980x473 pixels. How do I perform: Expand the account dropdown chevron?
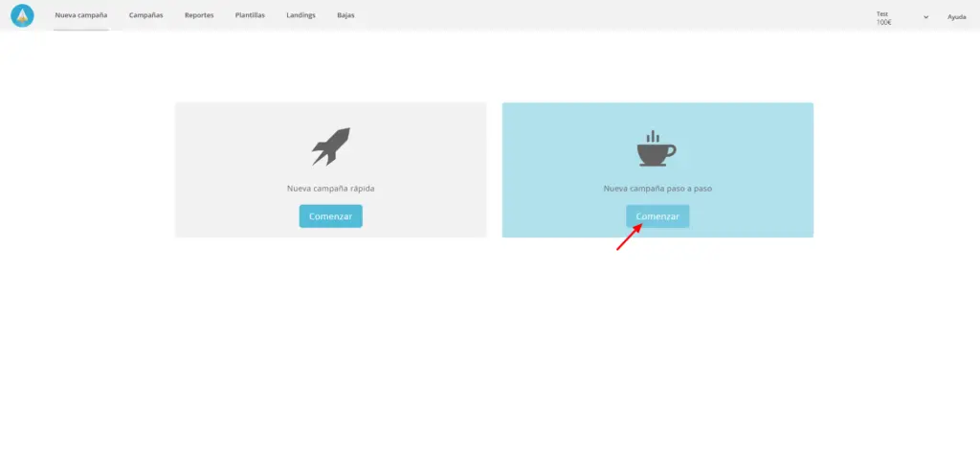(x=925, y=17)
